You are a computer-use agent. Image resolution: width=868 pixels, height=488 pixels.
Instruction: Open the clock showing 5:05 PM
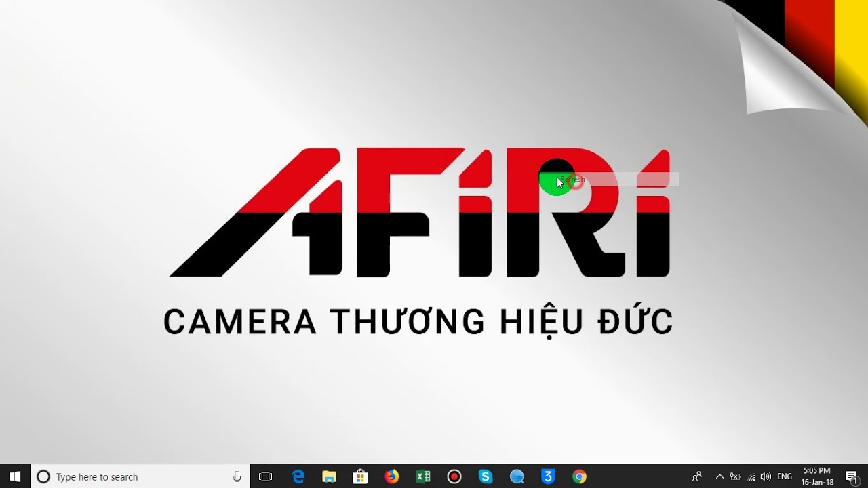pos(817,476)
